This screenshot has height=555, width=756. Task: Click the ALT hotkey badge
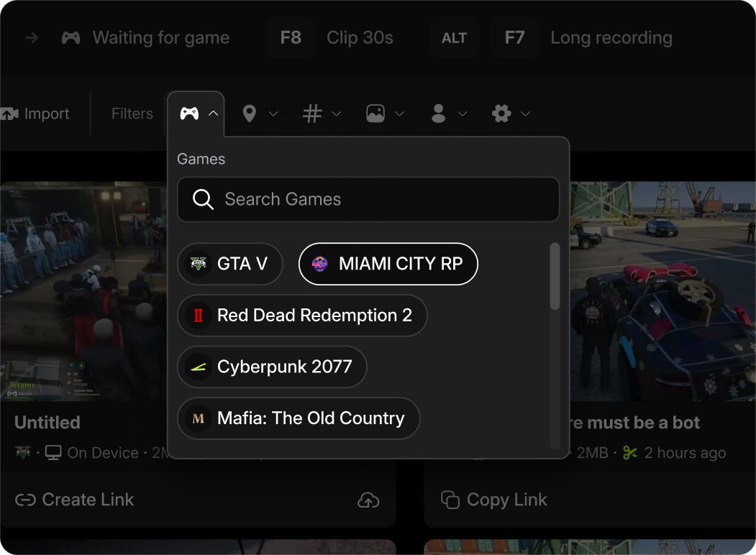[454, 37]
